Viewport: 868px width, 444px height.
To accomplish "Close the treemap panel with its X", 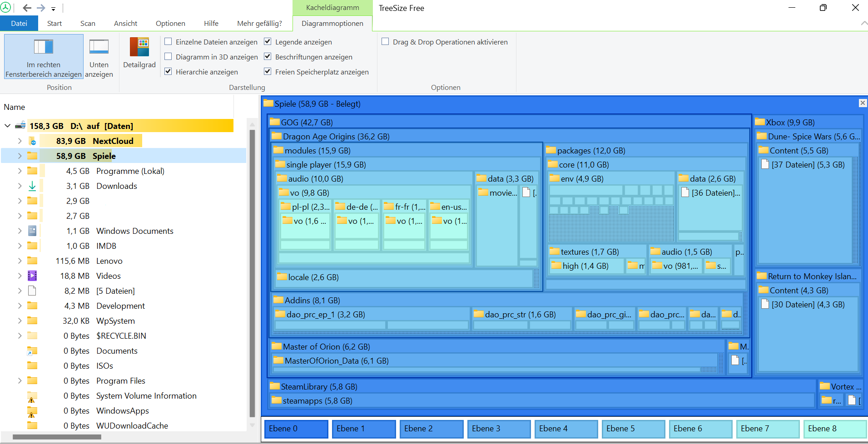I will tap(863, 103).
